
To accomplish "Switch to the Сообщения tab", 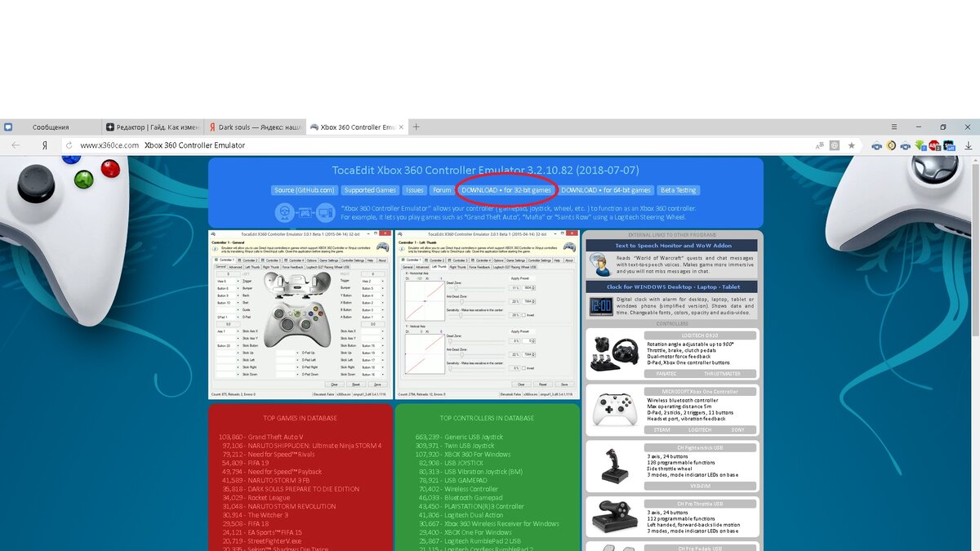I will click(x=51, y=127).
